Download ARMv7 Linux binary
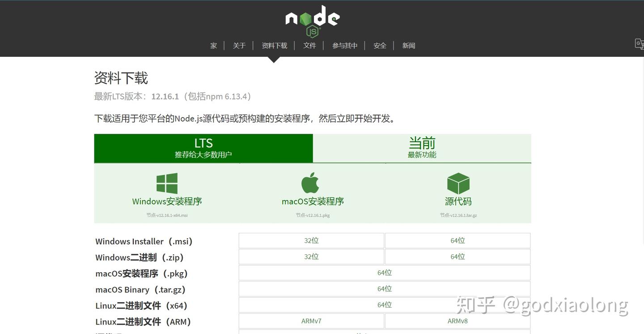 [311, 321]
